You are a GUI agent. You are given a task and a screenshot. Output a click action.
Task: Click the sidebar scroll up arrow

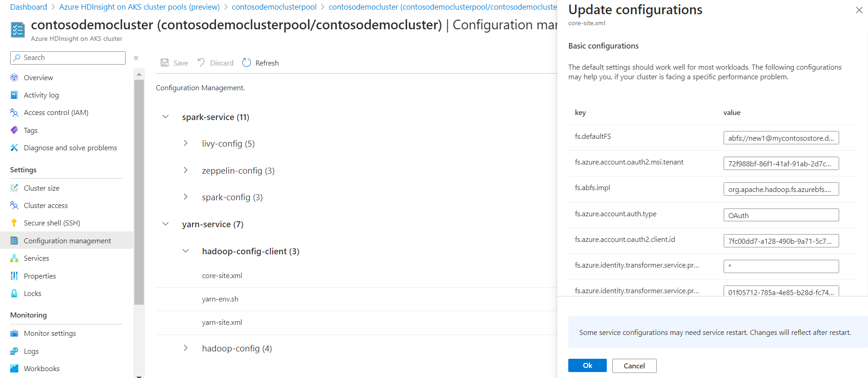pos(139,74)
